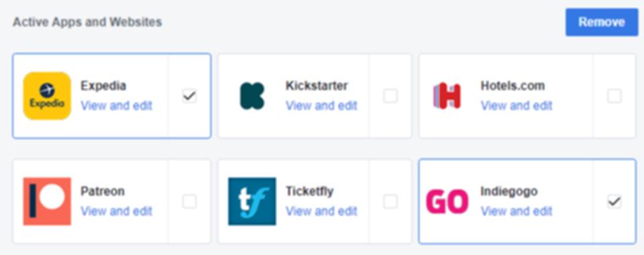Open View and edit for Patreon
Image resolution: width=644 pixels, height=255 pixels.
(116, 211)
